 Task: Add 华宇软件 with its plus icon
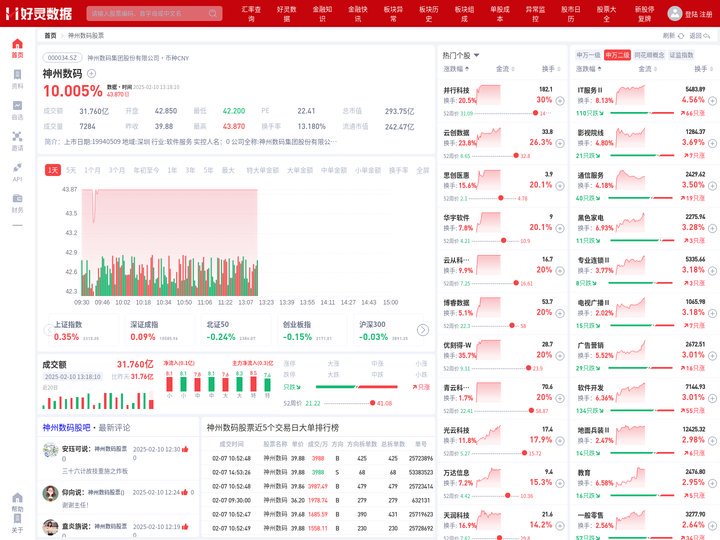(560, 228)
